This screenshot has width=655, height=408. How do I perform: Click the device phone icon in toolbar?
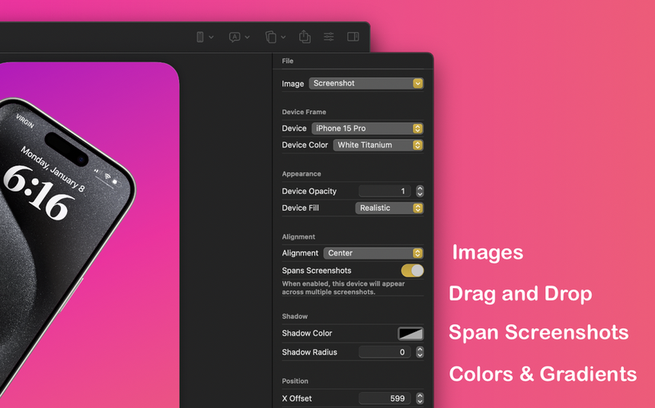pos(200,37)
